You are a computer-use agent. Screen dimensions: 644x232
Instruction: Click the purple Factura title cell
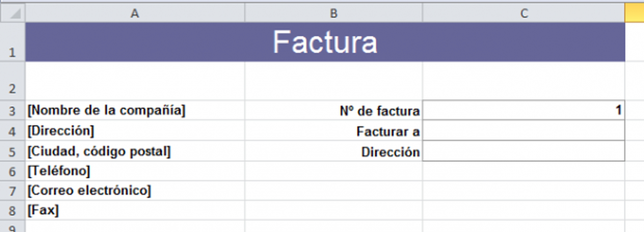coord(325,42)
